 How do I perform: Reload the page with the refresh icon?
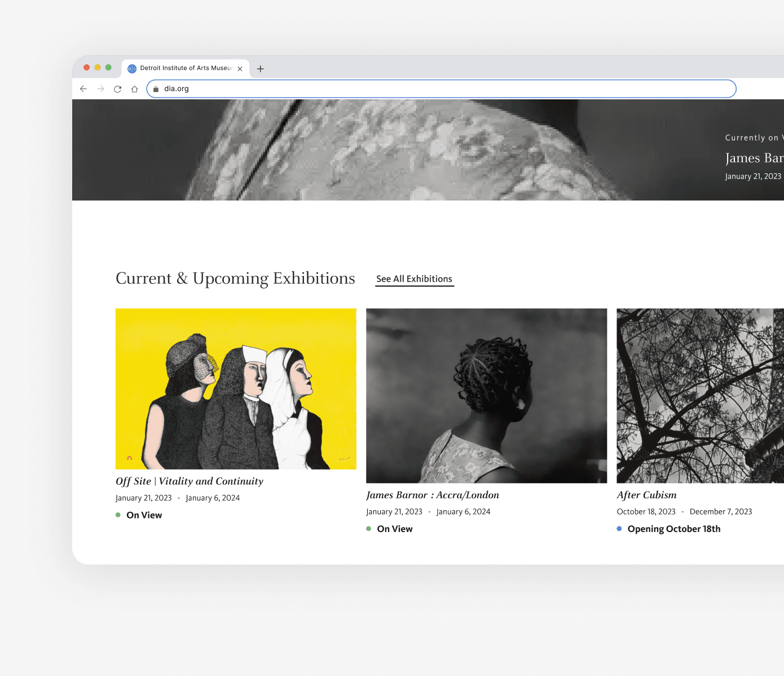tap(117, 89)
